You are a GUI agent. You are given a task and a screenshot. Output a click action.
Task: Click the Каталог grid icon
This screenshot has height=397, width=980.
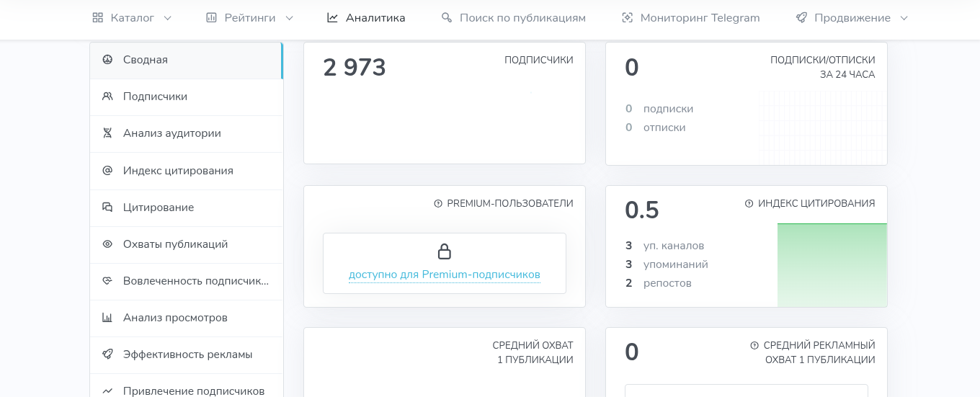click(98, 18)
